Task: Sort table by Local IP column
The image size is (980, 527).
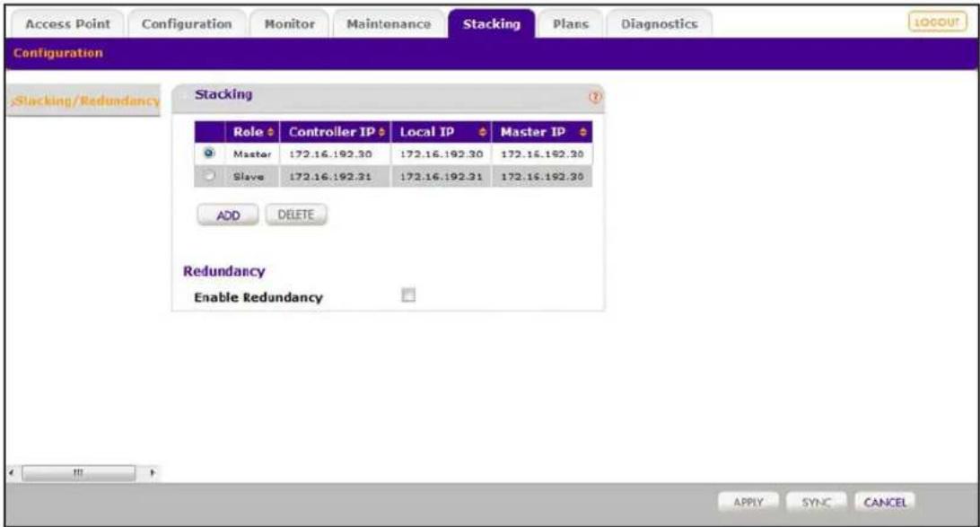Action: click(442, 132)
